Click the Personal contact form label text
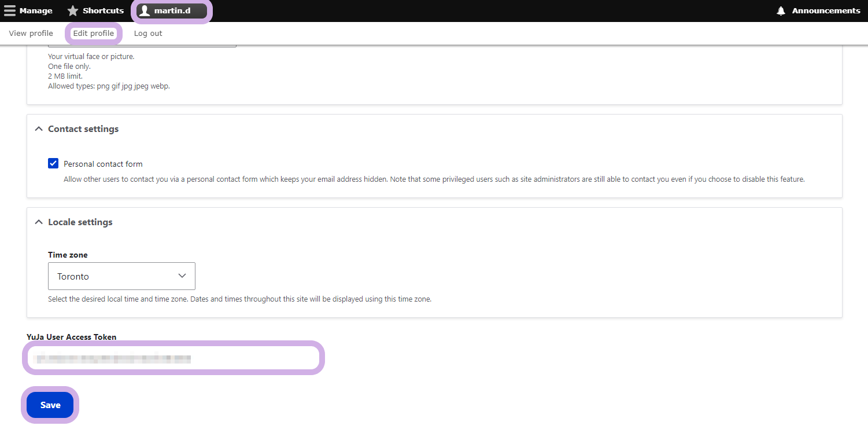This screenshot has height=433, width=868. coord(103,164)
